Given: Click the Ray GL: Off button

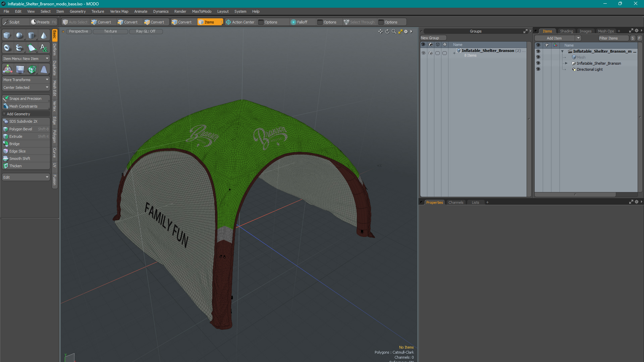Looking at the screenshot, I should point(146,31).
